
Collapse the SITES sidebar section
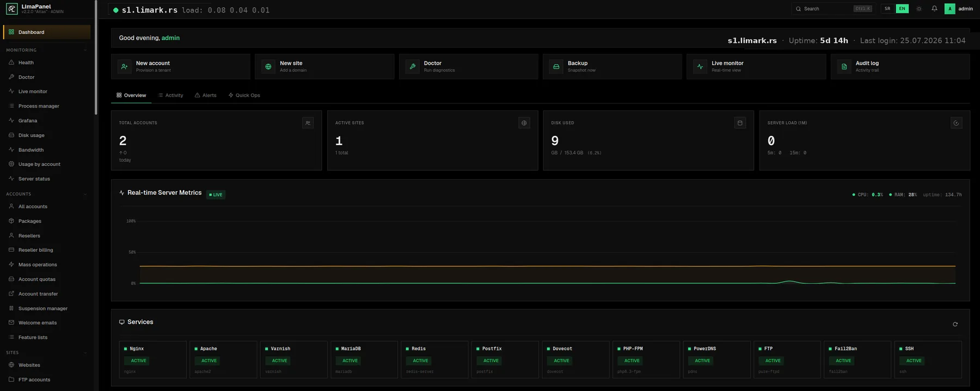pyautogui.click(x=85, y=353)
